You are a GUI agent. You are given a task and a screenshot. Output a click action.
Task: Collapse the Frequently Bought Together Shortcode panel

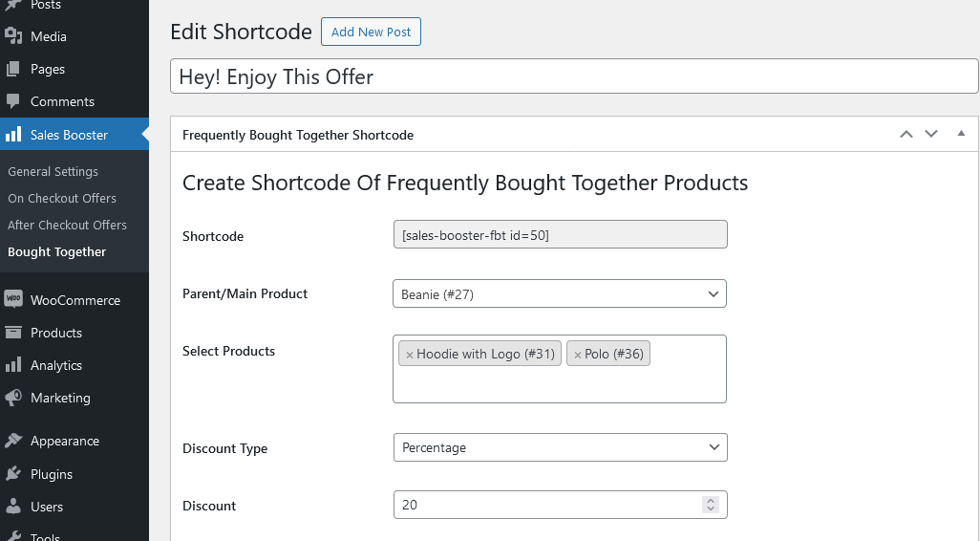(x=961, y=134)
